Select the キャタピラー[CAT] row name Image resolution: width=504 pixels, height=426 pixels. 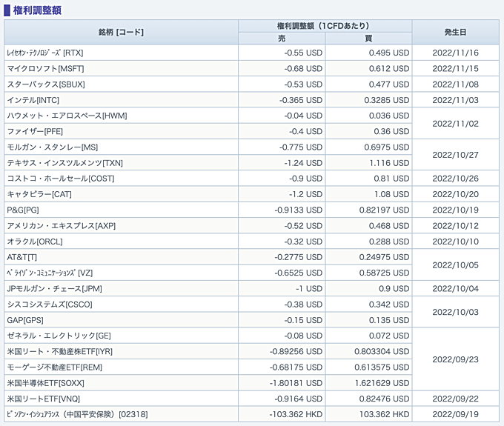point(39,194)
